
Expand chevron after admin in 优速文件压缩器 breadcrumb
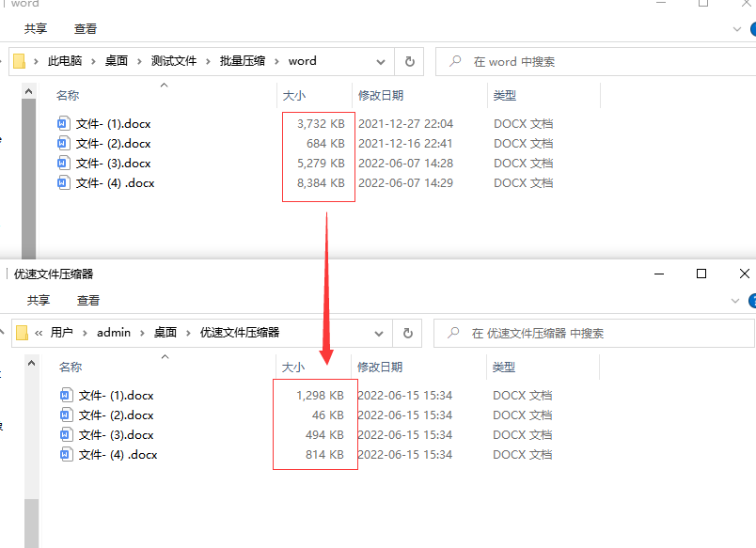[x=142, y=333]
